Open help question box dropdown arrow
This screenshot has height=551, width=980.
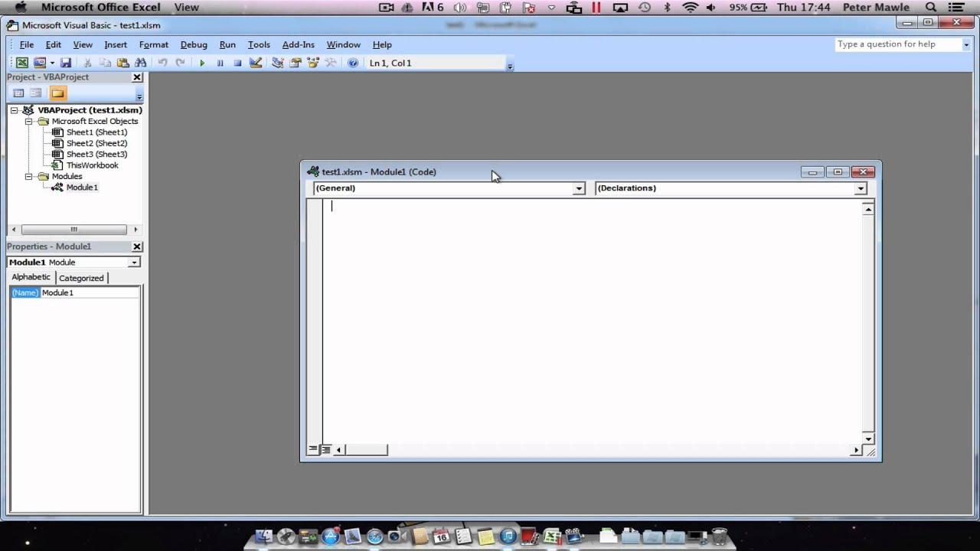966,45
